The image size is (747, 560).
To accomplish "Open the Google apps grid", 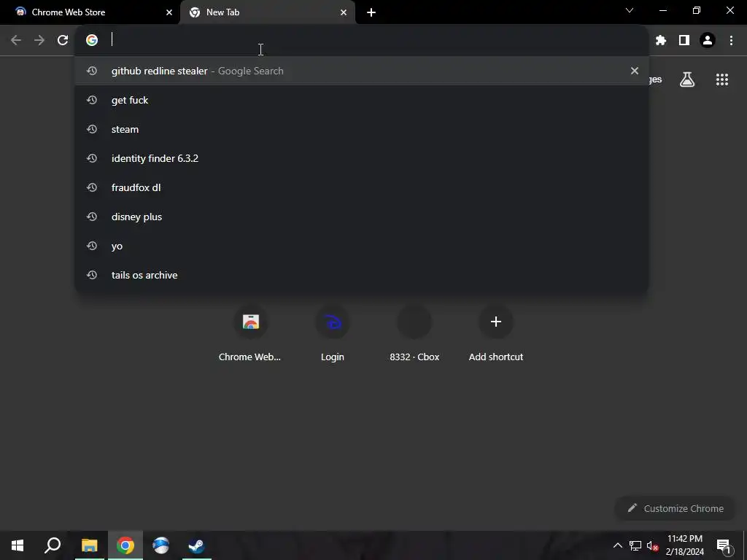I will 721,79.
